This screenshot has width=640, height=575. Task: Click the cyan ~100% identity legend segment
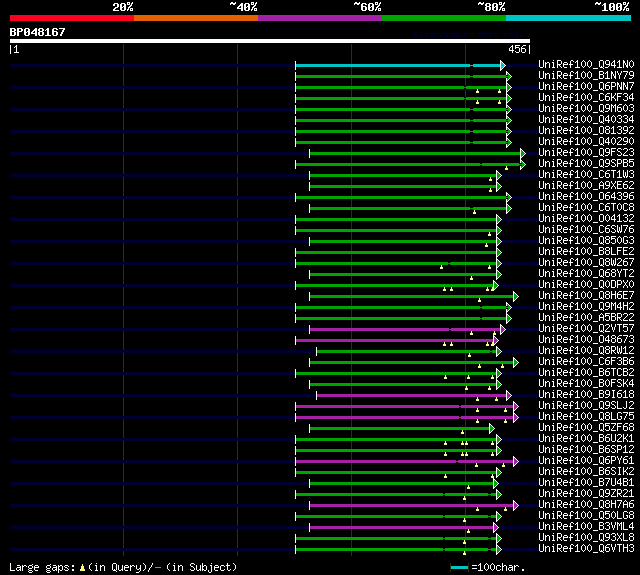568,18
